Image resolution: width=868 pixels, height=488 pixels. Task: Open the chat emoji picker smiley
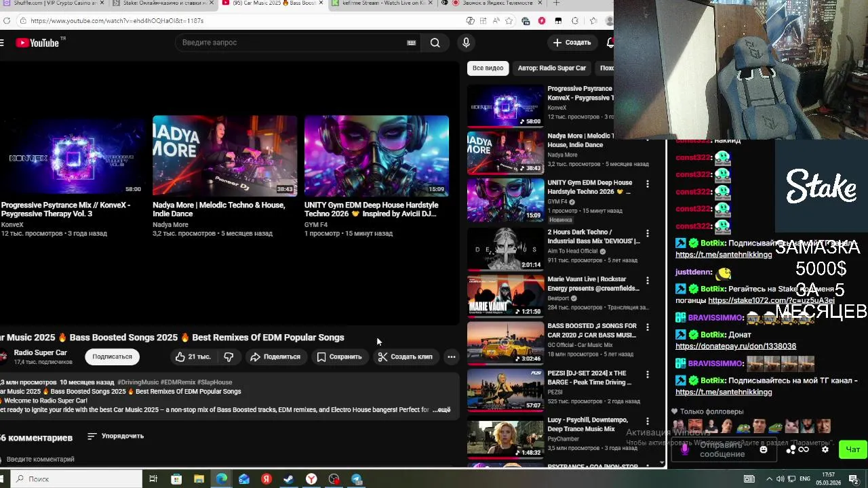(764, 449)
